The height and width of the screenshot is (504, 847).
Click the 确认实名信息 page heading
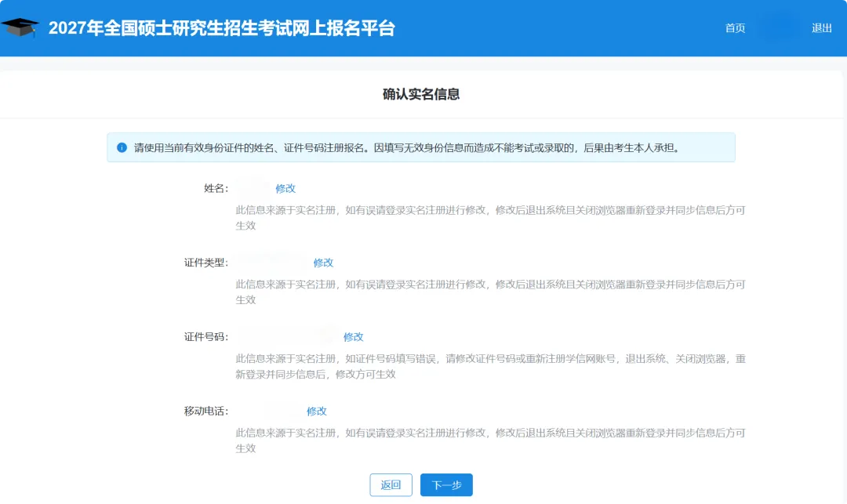pos(421,94)
